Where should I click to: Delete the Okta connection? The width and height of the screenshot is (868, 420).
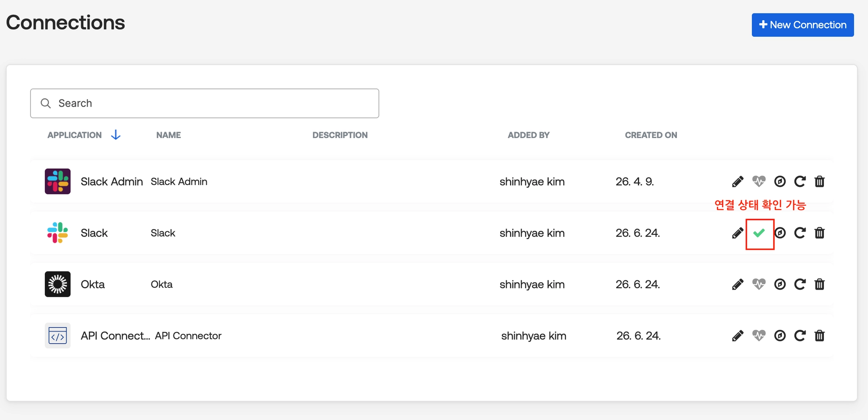820,284
